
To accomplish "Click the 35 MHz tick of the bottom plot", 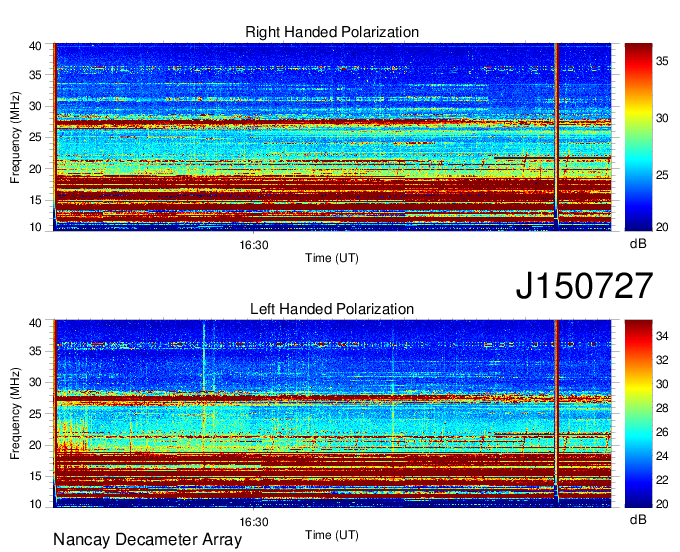I will tap(35, 351).
